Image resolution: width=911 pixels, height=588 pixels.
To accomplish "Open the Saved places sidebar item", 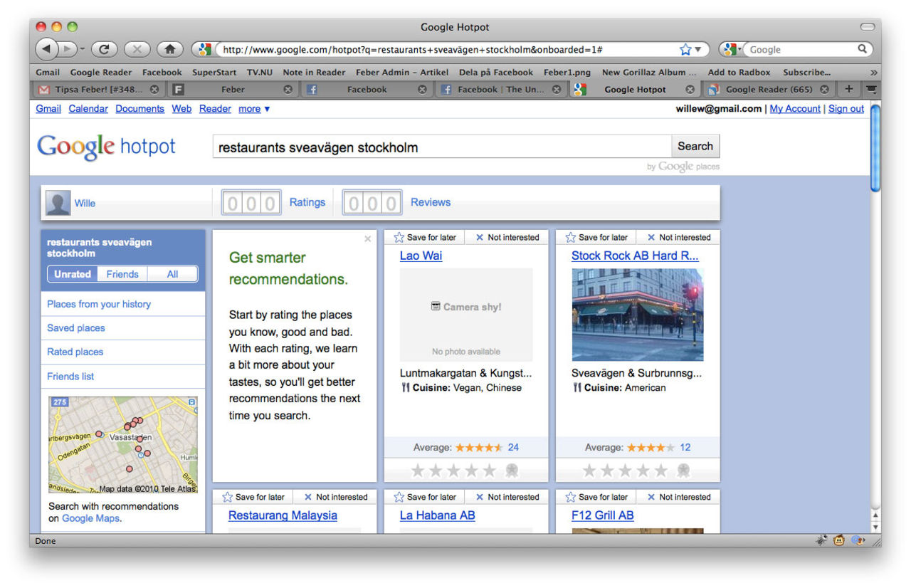I will pos(76,328).
